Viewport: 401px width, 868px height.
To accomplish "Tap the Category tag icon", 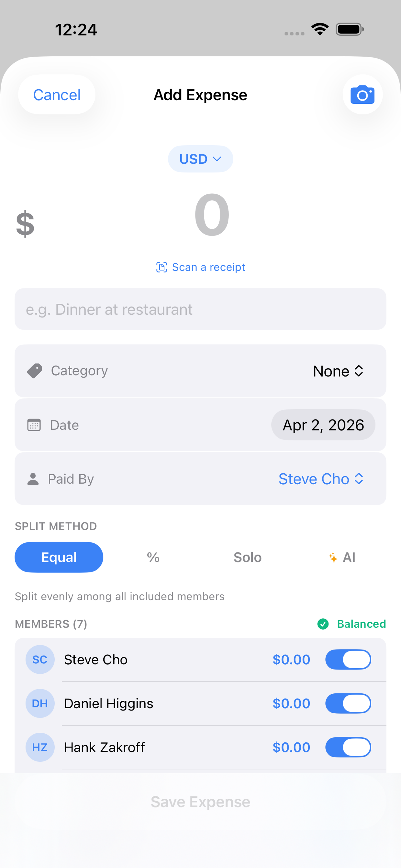I will (x=34, y=371).
